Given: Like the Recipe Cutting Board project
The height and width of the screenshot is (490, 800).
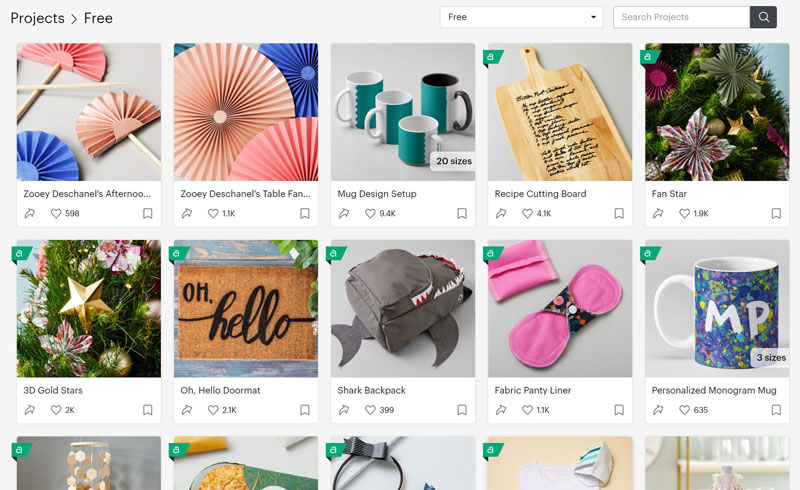Looking at the screenshot, I should [527, 213].
